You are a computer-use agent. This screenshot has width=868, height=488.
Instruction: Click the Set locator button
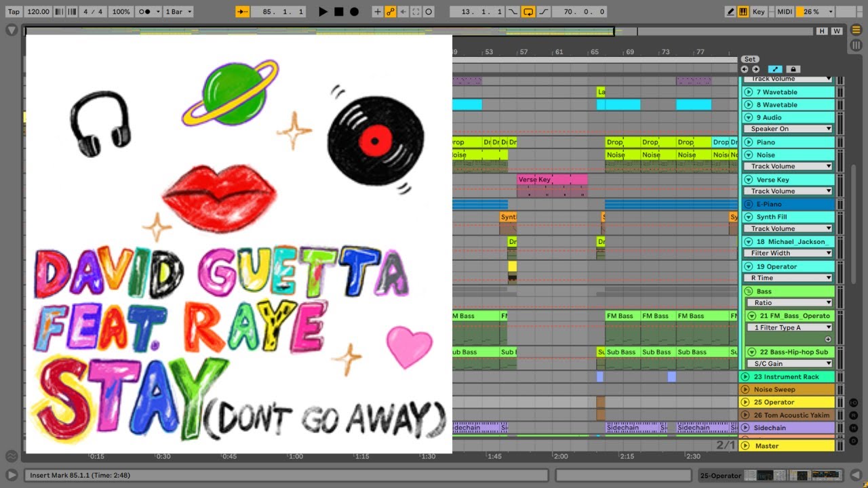749,59
